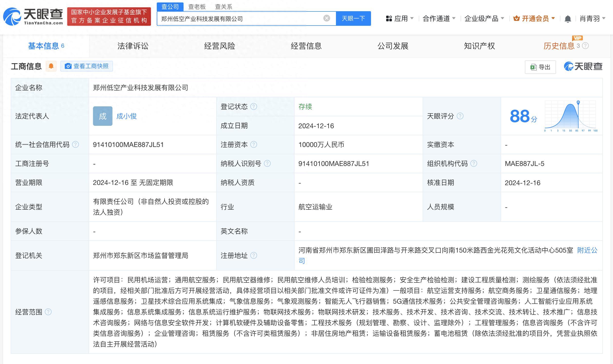Open the 法律诉讼 tab

point(133,46)
